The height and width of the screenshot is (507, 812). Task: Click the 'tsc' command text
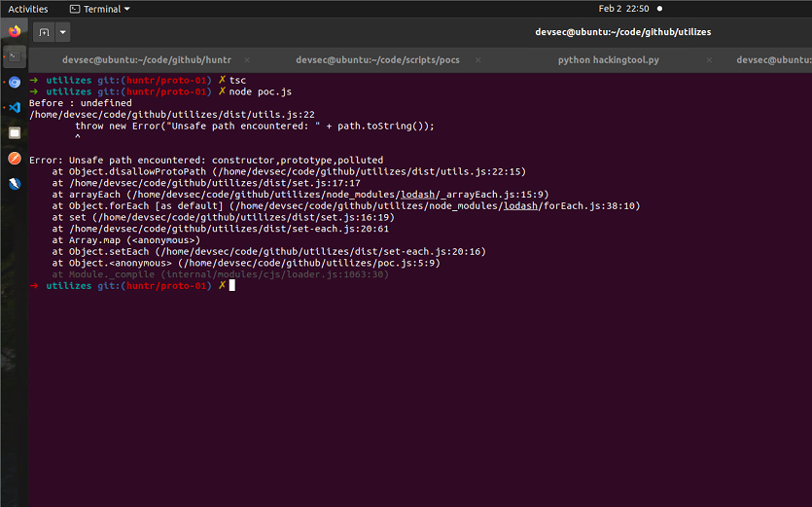(x=237, y=81)
